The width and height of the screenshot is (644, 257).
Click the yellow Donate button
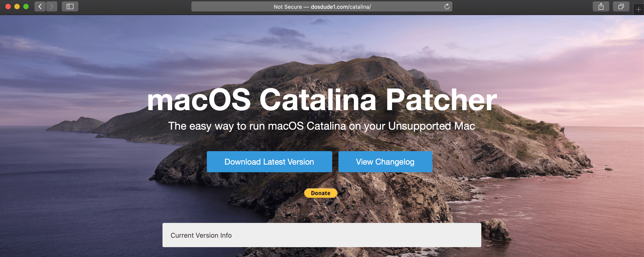[x=321, y=193]
